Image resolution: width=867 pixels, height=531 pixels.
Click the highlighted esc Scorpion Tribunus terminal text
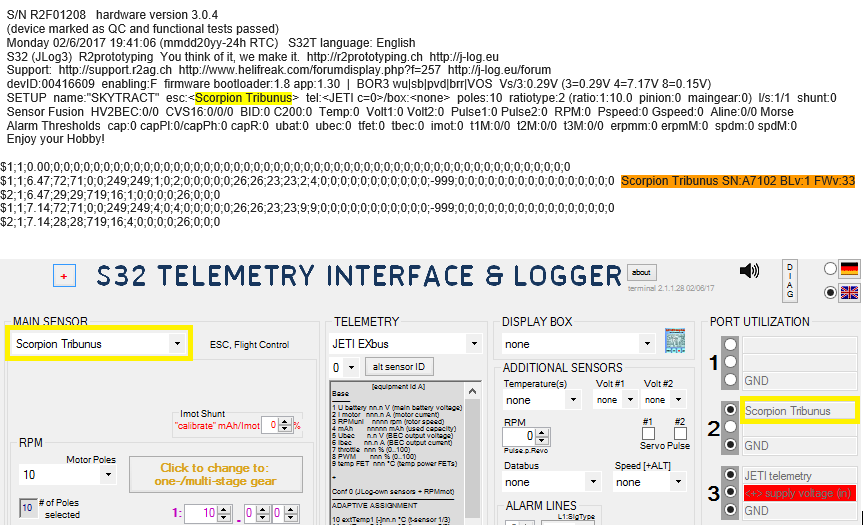pyautogui.click(x=243, y=98)
